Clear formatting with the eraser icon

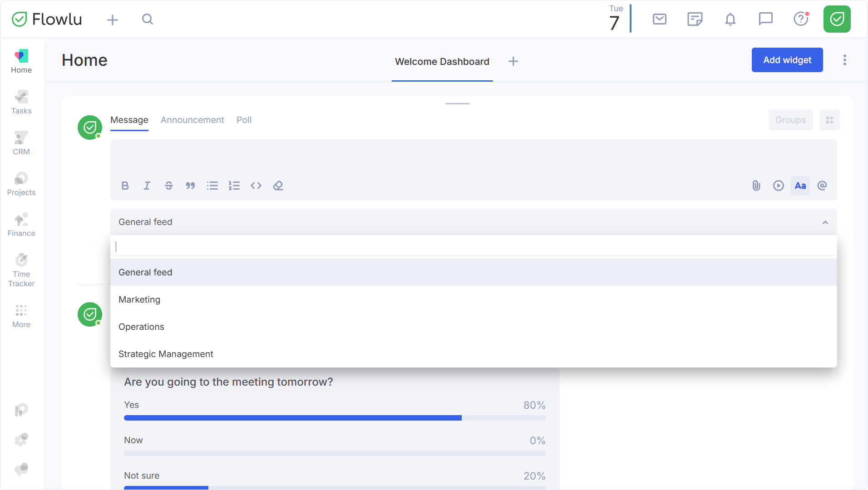click(x=278, y=186)
